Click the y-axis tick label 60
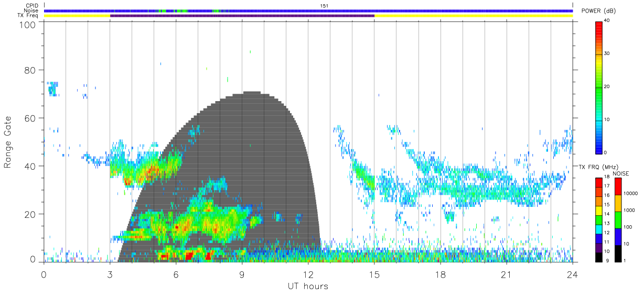Image resolution: width=644 pixels, height=297 pixels. [x=30, y=118]
